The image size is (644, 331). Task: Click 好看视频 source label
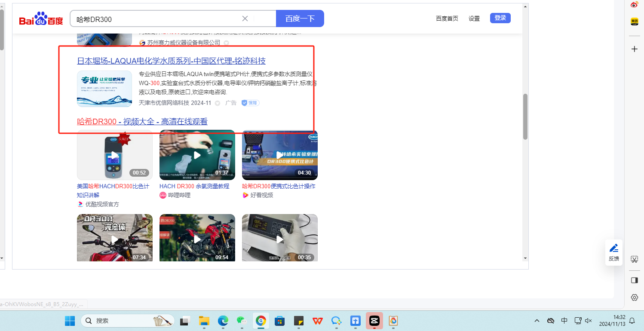point(262,195)
